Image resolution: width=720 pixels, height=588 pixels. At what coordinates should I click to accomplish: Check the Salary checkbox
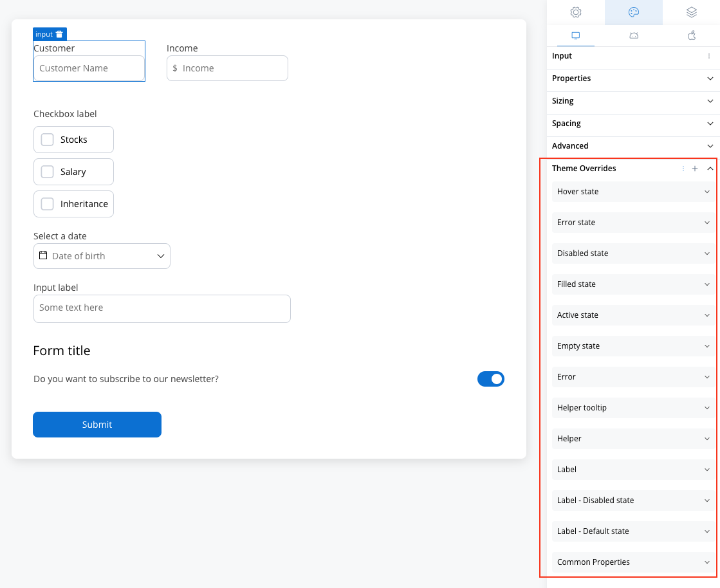pos(48,172)
